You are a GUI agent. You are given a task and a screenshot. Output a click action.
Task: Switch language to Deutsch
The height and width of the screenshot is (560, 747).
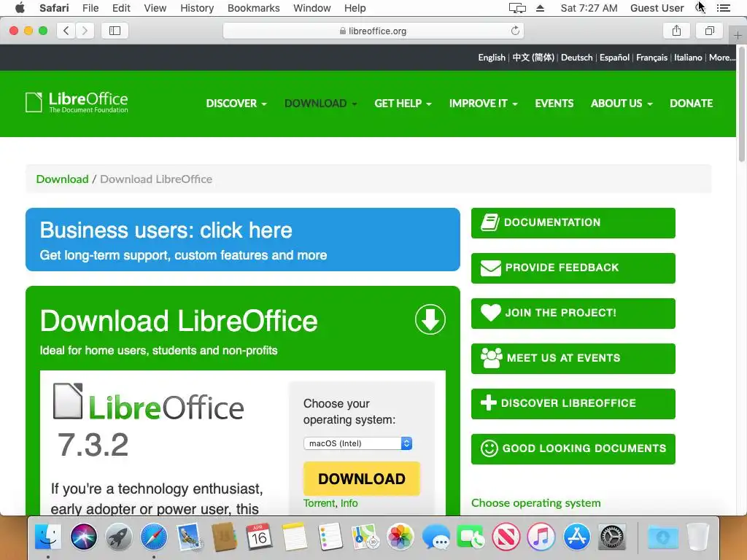click(577, 58)
